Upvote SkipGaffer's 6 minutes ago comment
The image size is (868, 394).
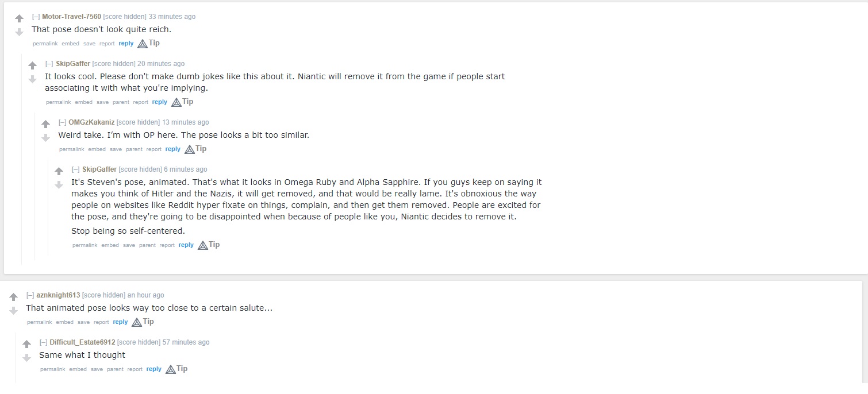pos(59,172)
